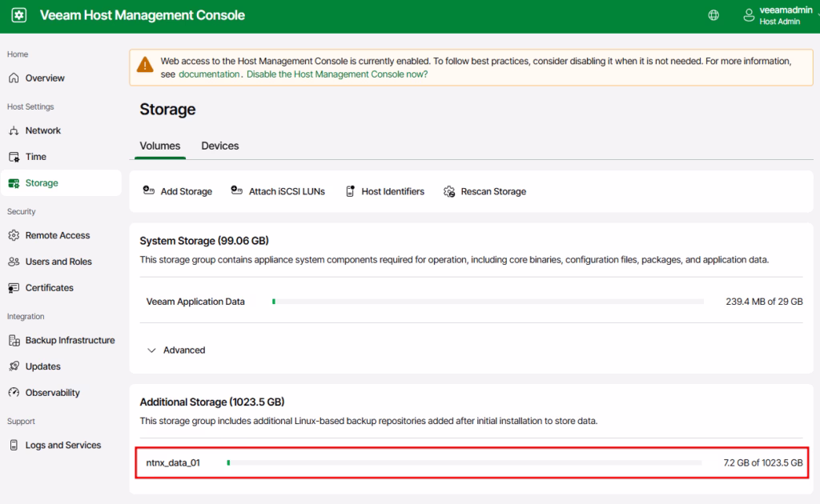Click the Veeam Application Data usage bar
The image size is (820, 504).
pyautogui.click(x=488, y=302)
